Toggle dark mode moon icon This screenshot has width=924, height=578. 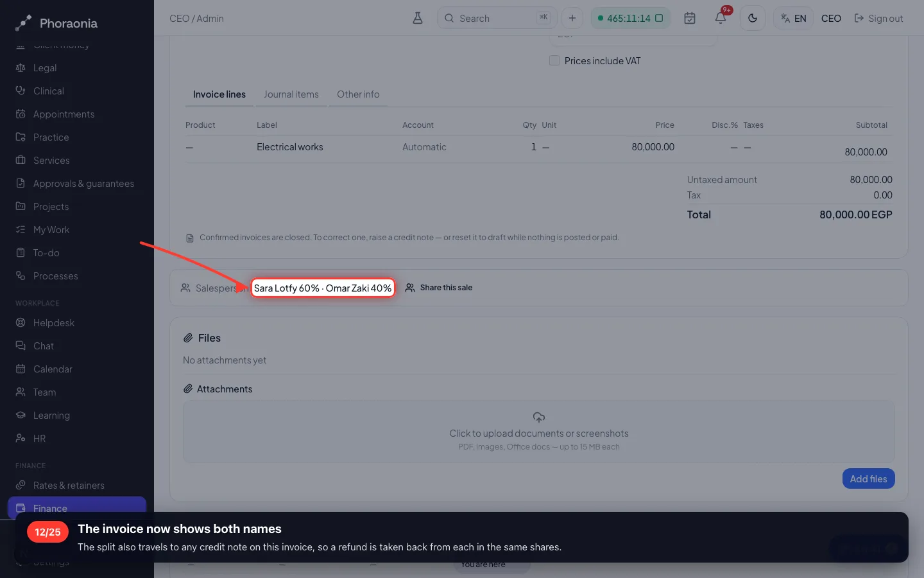click(x=753, y=18)
